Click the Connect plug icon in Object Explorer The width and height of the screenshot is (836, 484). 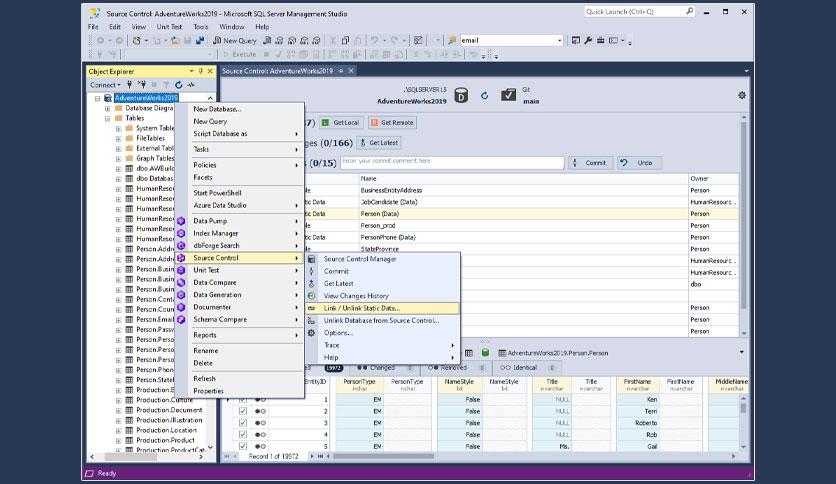point(129,85)
